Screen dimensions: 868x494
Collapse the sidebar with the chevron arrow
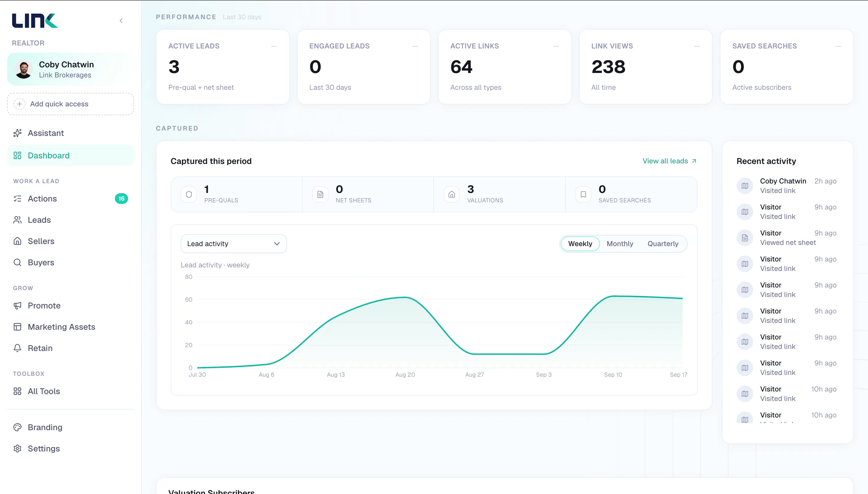(121, 21)
